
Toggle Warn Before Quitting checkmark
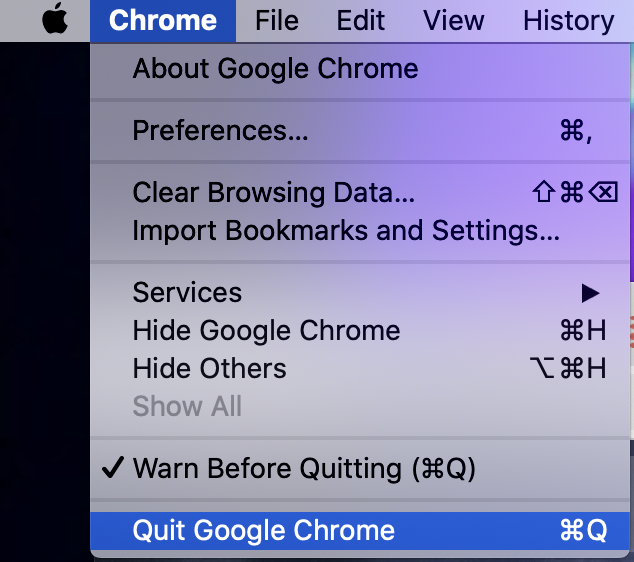point(112,468)
